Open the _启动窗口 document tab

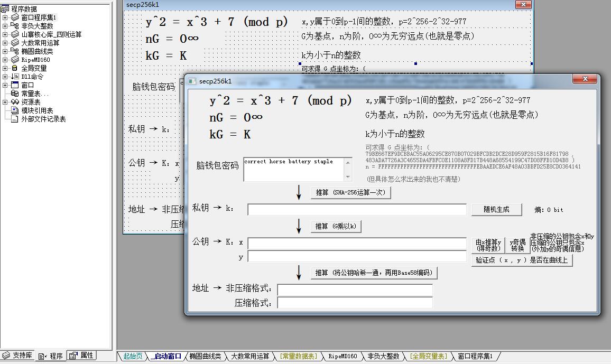(x=167, y=356)
